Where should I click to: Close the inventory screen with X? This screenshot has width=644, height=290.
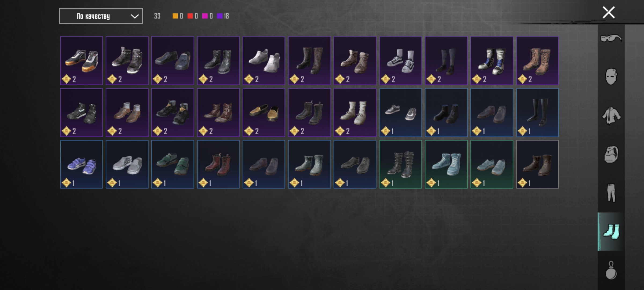pyautogui.click(x=609, y=12)
